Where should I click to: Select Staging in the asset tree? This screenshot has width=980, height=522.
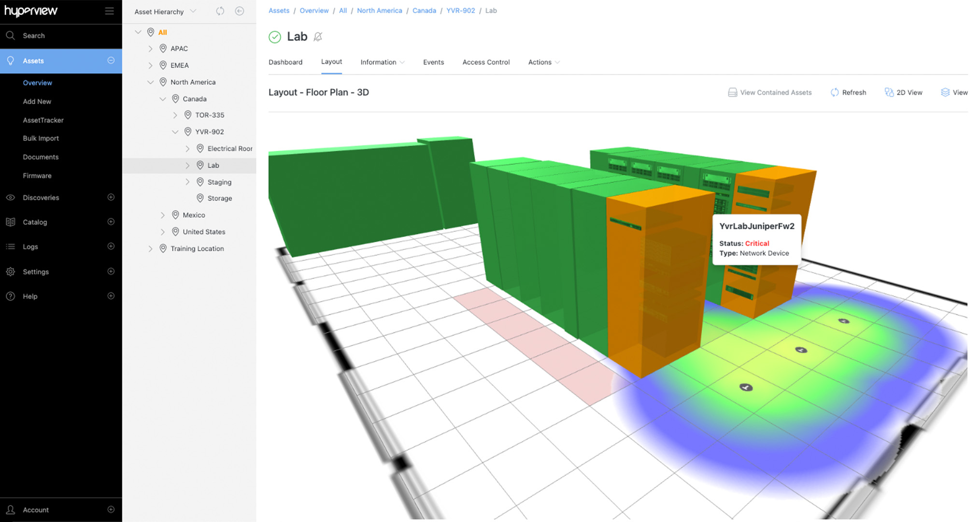[x=220, y=182]
